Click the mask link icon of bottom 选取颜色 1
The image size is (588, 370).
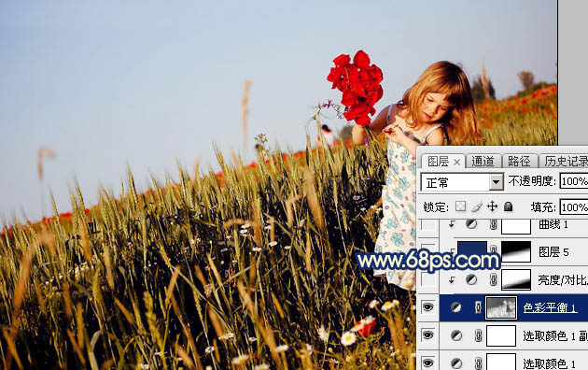point(478,363)
